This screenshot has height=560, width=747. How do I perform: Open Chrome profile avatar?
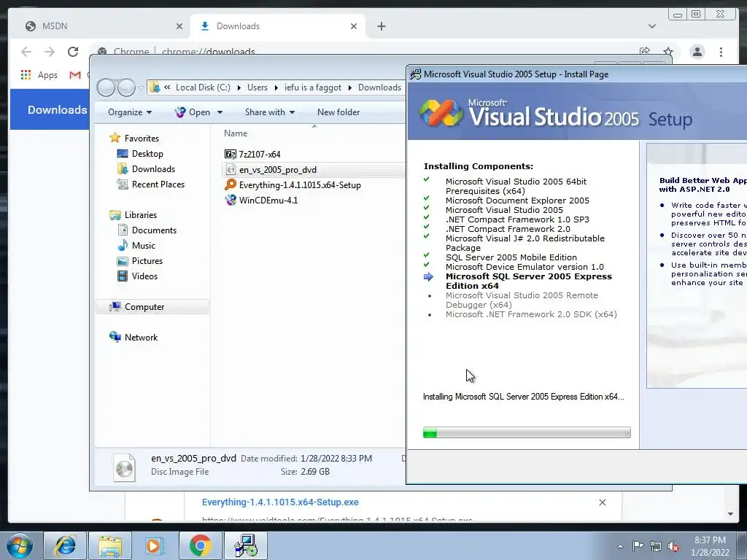697,52
